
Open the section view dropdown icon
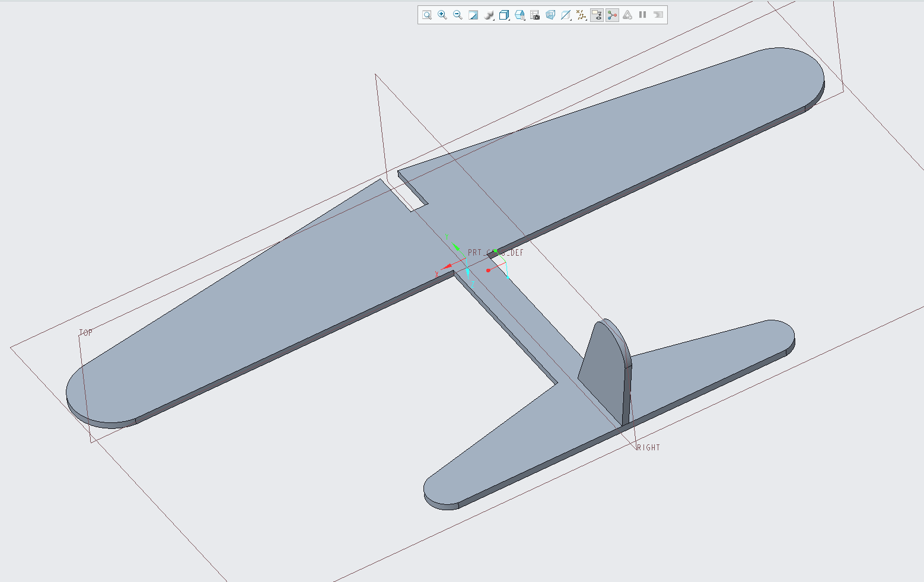click(x=566, y=15)
